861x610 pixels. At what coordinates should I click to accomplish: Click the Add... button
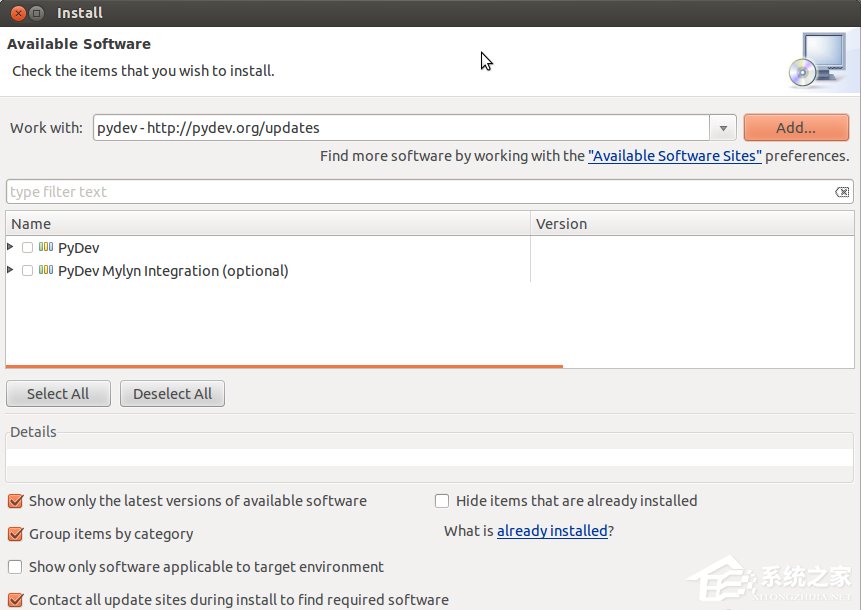[x=795, y=127]
